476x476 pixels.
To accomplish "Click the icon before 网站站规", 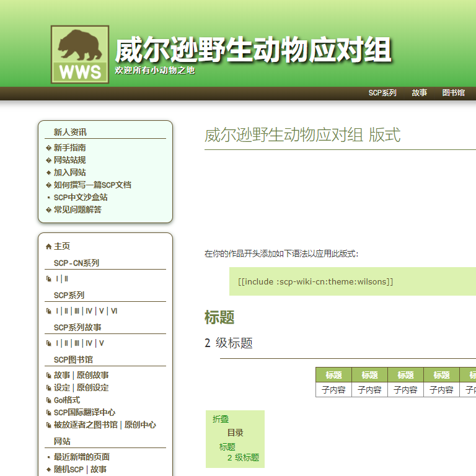I will click(x=48, y=161).
